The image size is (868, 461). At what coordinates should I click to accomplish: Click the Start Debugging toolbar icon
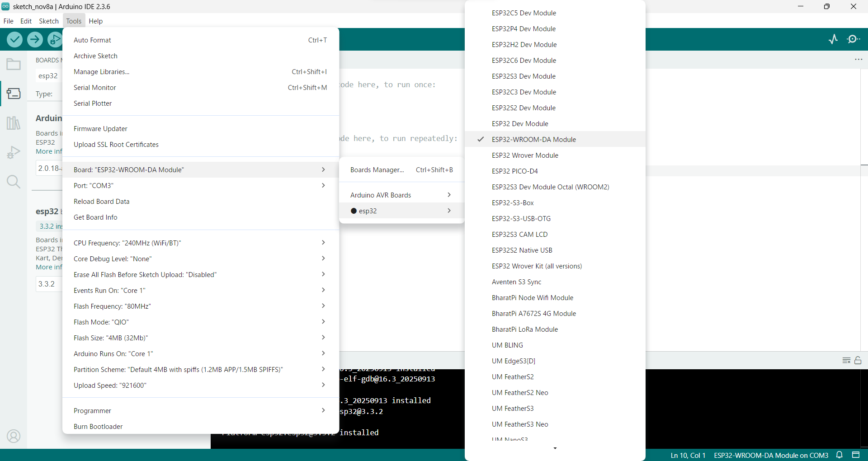coord(55,40)
